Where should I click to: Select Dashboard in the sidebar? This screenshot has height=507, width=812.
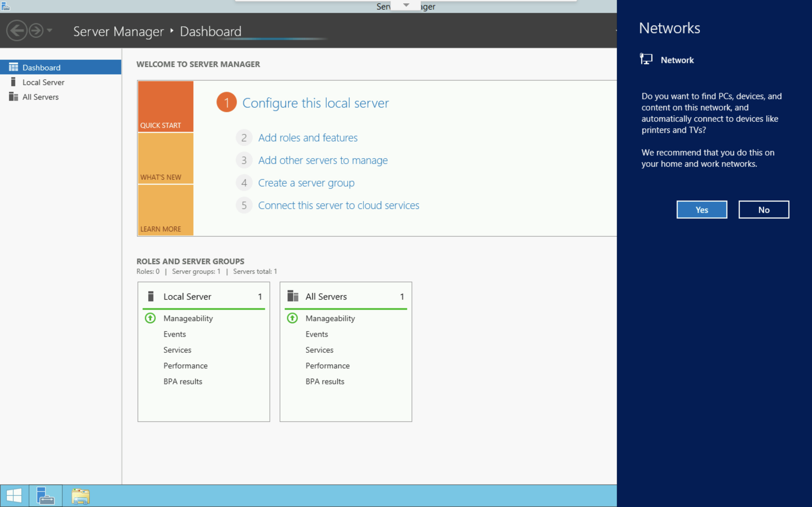click(x=41, y=67)
